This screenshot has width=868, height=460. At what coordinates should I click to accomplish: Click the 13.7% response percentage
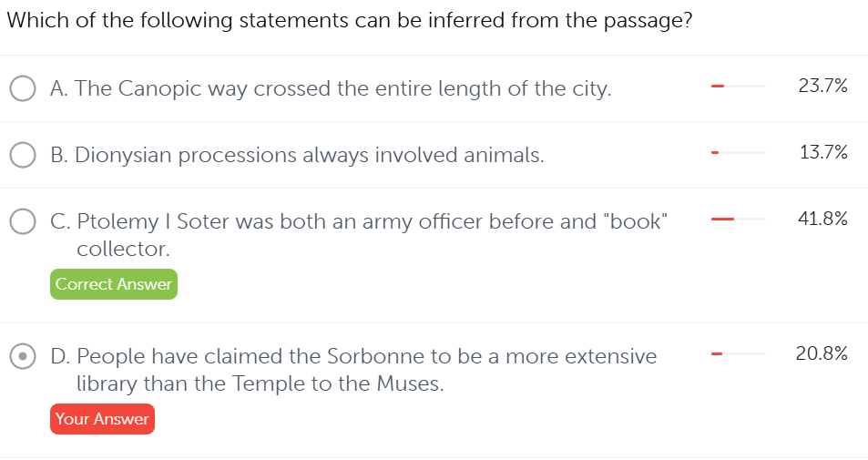pyautogui.click(x=822, y=153)
